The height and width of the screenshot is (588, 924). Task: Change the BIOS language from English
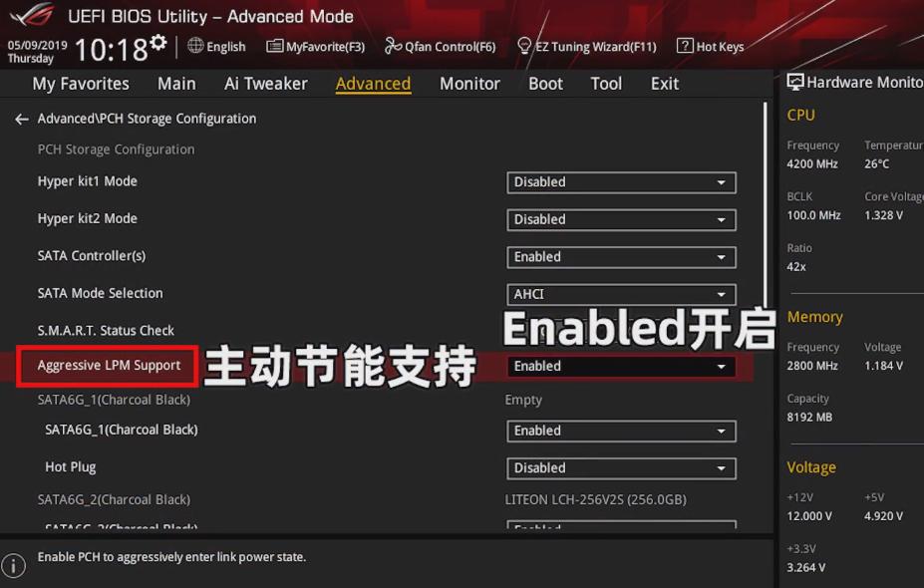[216, 46]
